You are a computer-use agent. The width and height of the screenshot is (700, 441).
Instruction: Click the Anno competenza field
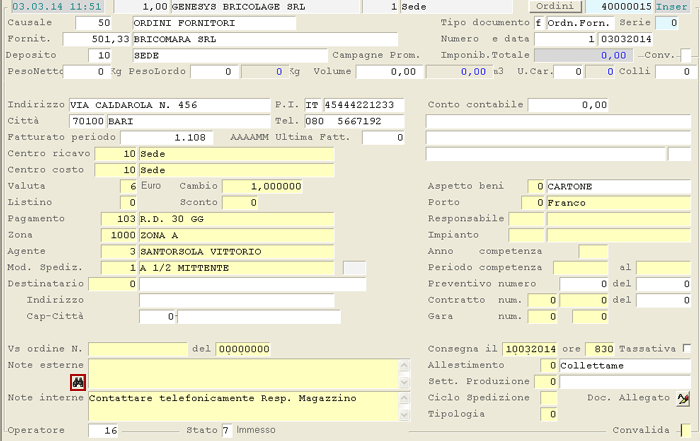(x=593, y=252)
